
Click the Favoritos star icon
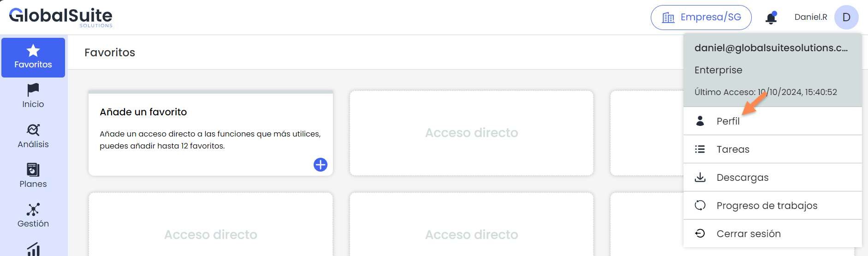pyautogui.click(x=33, y=50)
